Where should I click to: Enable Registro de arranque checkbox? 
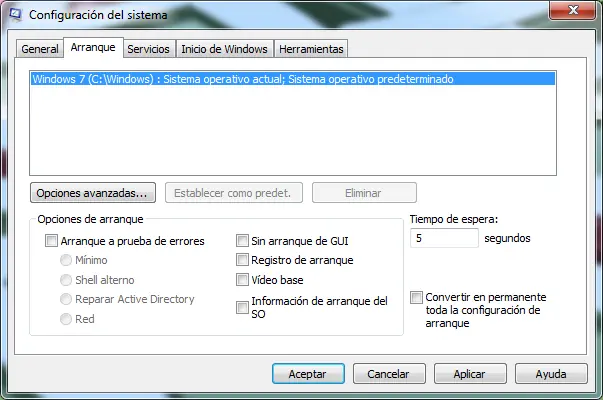tap(242, 260)
